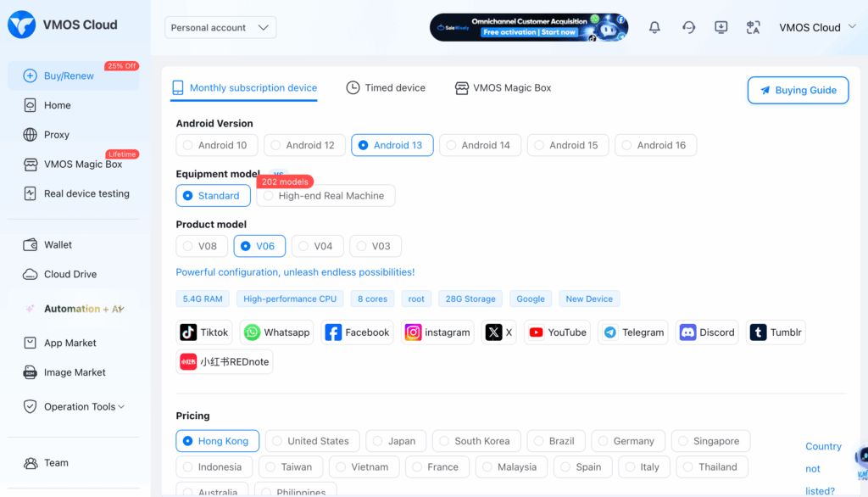Click the High-performance CPU tag

pyautogui.click(x=290, y=299)
